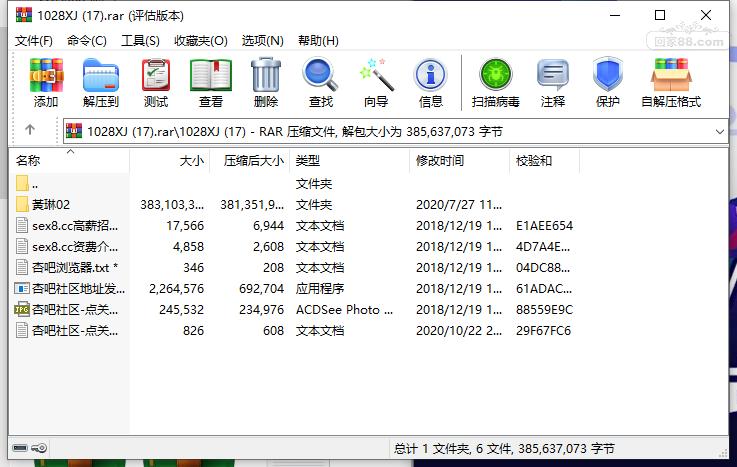Click the 查找 (Find) magnifier icon

pyautogui.click(x=321, y=74)
